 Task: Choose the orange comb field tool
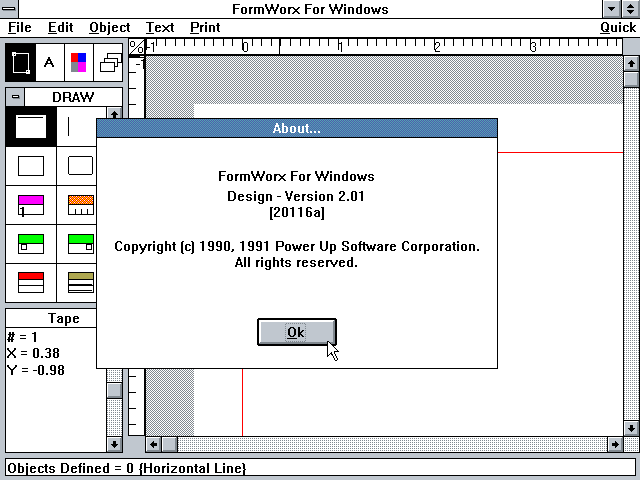[77, 205]
